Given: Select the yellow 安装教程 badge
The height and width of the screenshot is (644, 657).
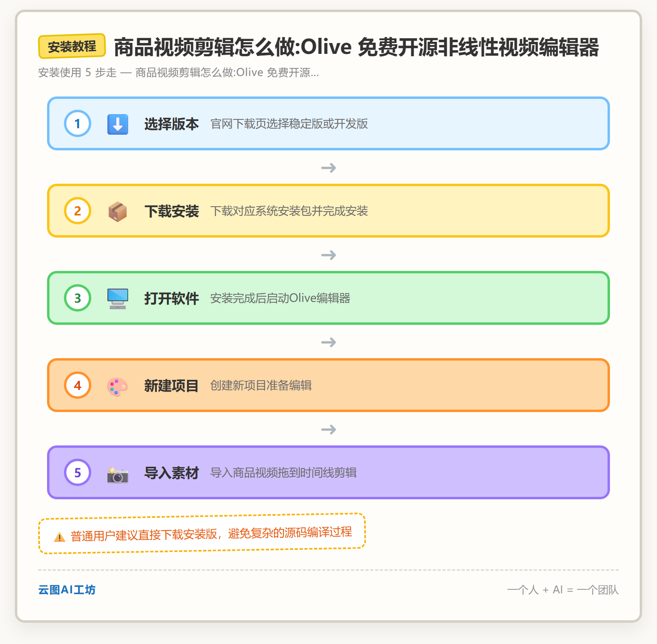Looking at the screenshot, I should 72,46.
